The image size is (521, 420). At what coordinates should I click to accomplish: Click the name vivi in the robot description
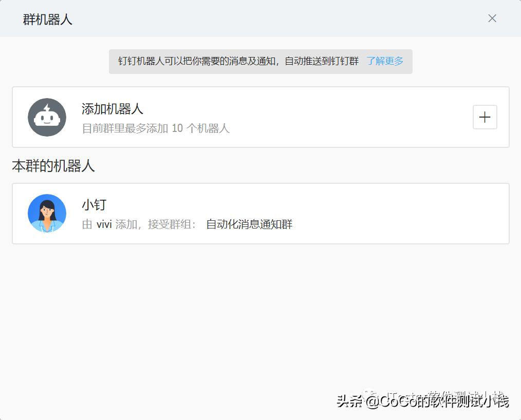coord(101,224)
